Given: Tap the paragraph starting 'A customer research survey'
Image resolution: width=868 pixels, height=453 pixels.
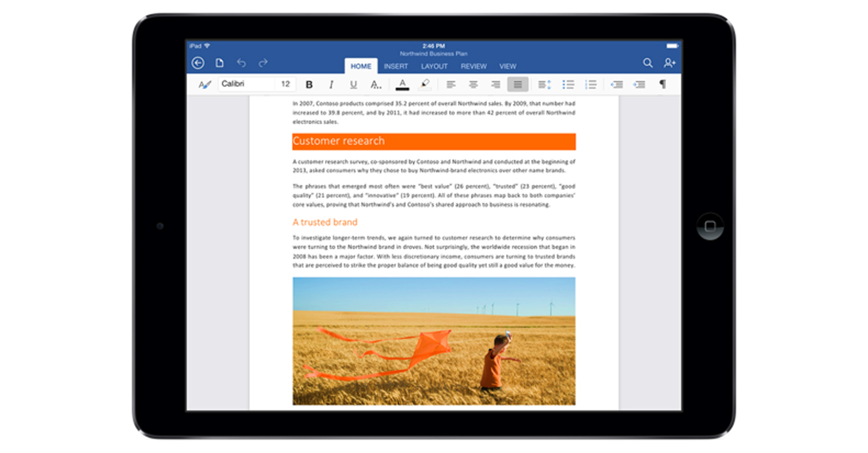Looking at the screenshot, I should pyautogui.click(x=434, y=166).
